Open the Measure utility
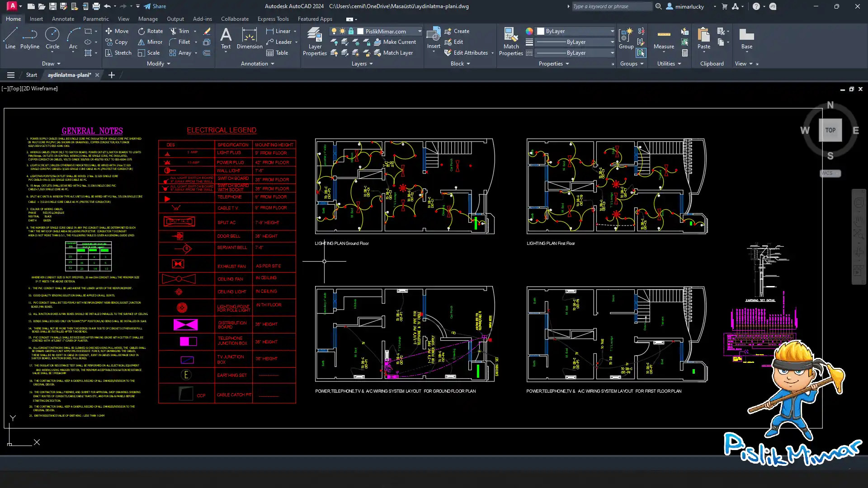Viewport: 868px width, 488px height. pos(664,38)
